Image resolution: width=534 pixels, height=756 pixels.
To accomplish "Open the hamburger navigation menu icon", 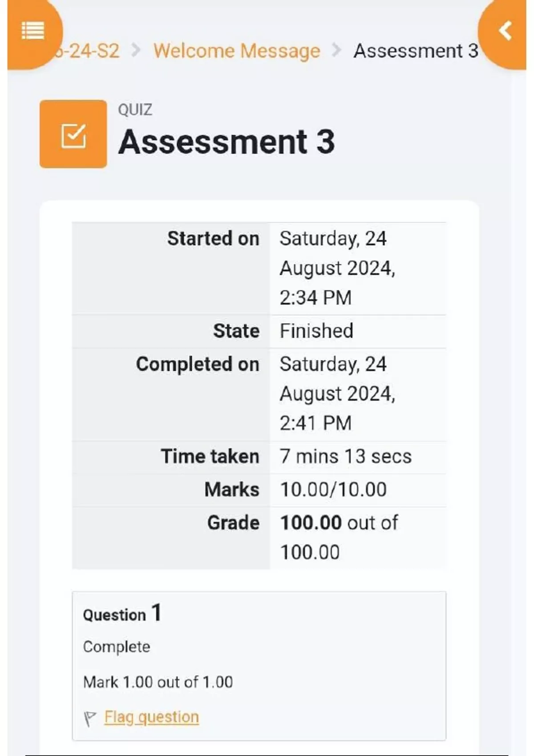I will 33,31.
